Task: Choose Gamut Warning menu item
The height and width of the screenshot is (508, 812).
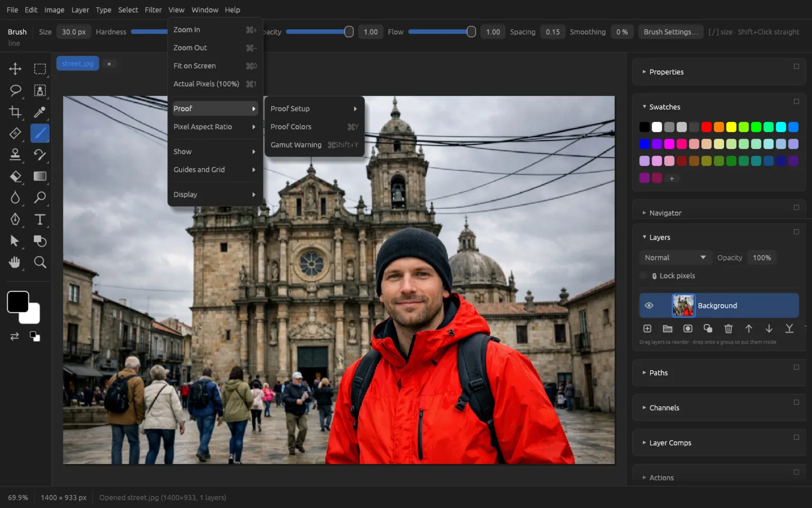Action: (x=314, y=145)
